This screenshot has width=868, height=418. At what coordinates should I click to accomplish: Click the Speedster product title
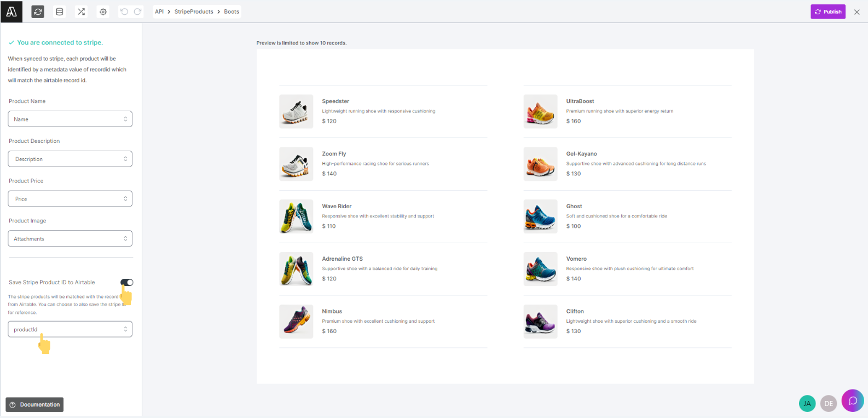click(x=335, y=101)
